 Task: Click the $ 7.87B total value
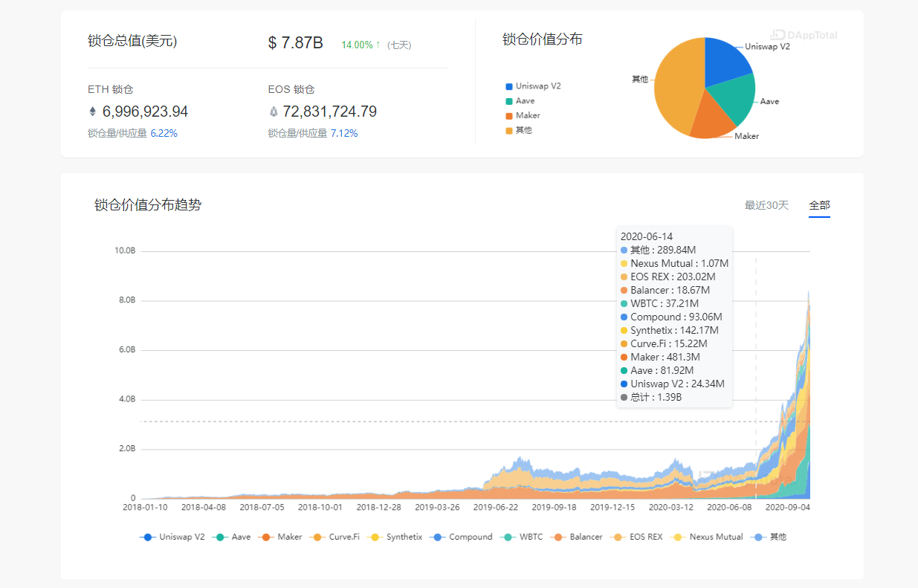296,43
